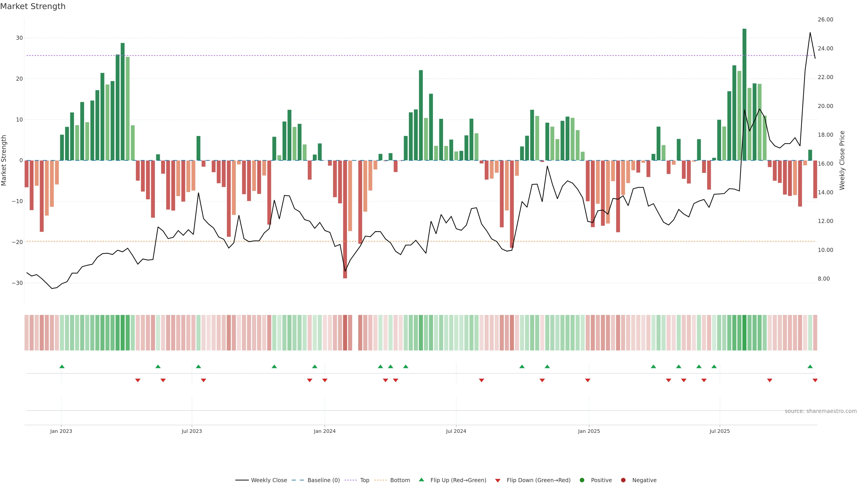Click Flip Down red triangle legend icon

point(498,481)
